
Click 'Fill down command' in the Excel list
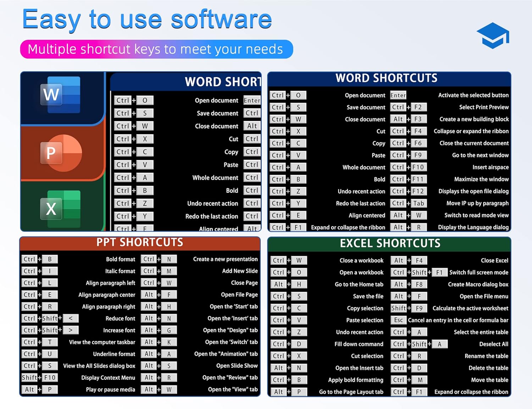click(x=359, y=344)
